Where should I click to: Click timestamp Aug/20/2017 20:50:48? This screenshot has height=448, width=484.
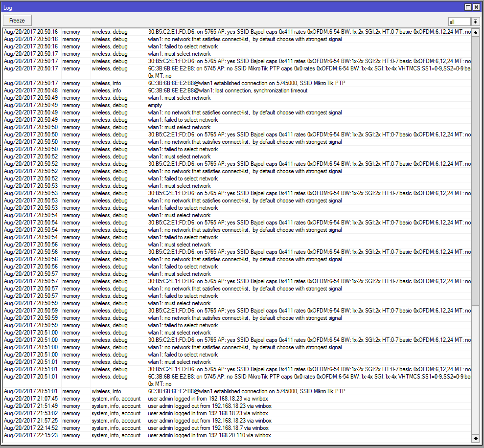pyautogui.click(x=31, y=90)
